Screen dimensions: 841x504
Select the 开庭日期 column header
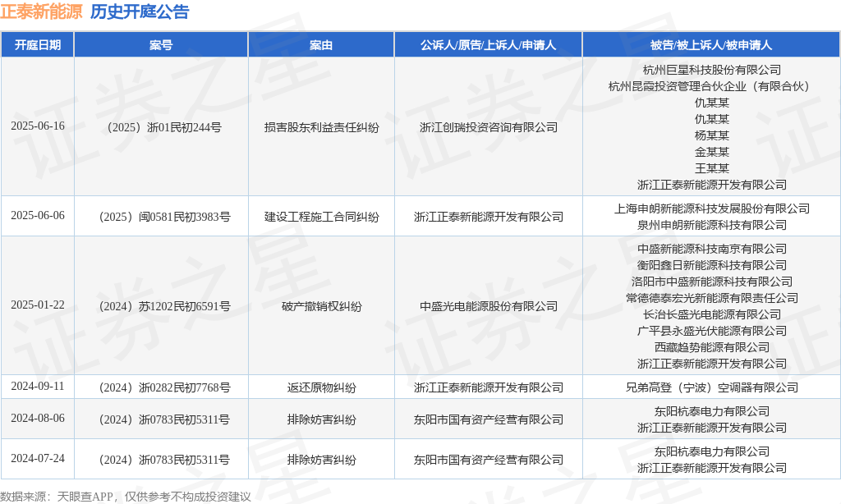click(38, 45)
